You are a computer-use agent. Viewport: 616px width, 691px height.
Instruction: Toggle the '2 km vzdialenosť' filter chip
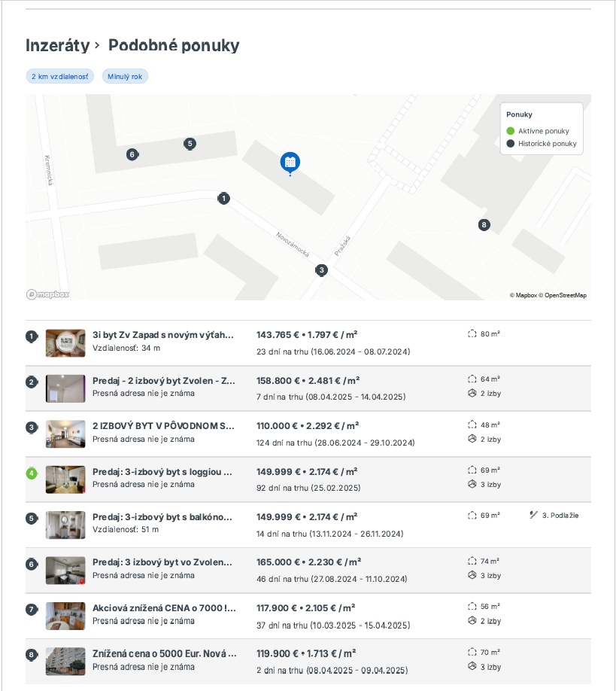(x=60, y=76)
